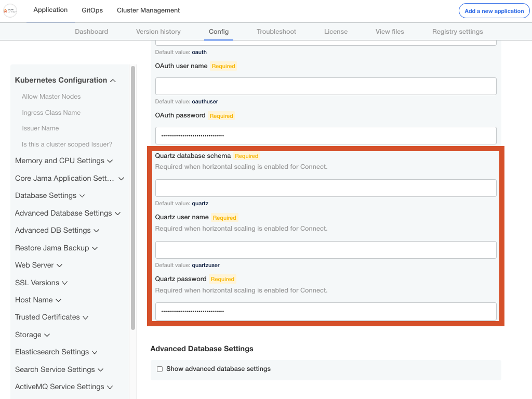Click Add a new application button
Screen dimensions: 532x399
coord(495,11)
